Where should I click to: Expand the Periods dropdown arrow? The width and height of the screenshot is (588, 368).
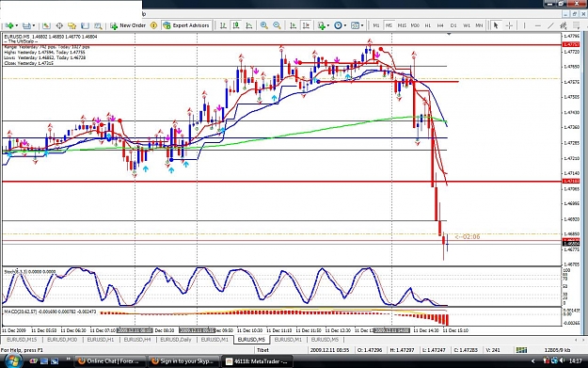tap(345, 25)
